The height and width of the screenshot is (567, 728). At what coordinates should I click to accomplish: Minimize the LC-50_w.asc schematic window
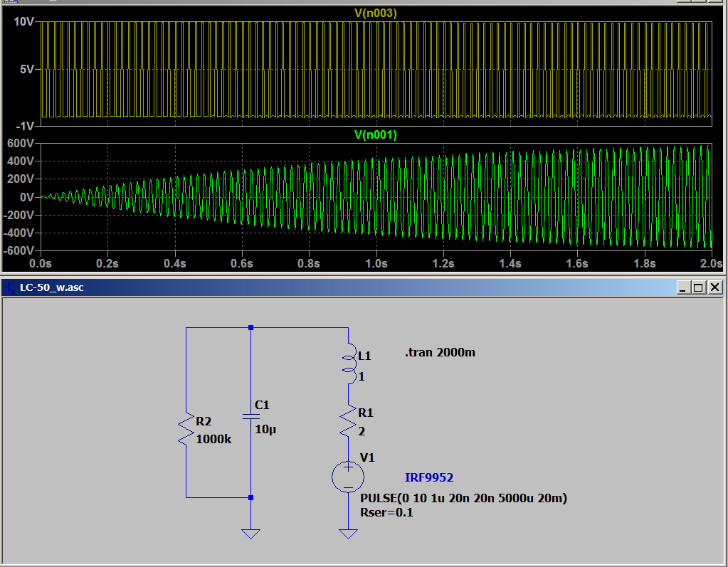click(x=684, y=287)
